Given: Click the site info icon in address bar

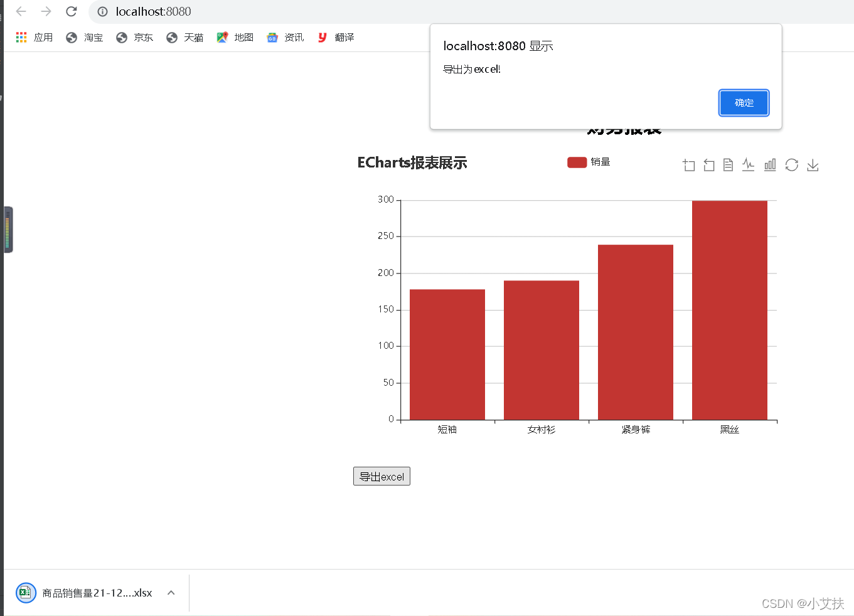Looking at the screenshot, I should click(103, 12).
